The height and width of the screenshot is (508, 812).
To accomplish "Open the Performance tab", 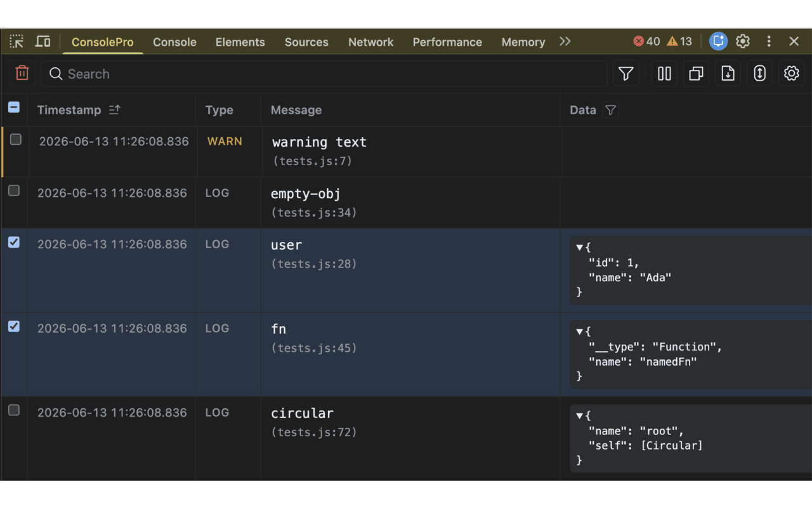I will [447, 42].
